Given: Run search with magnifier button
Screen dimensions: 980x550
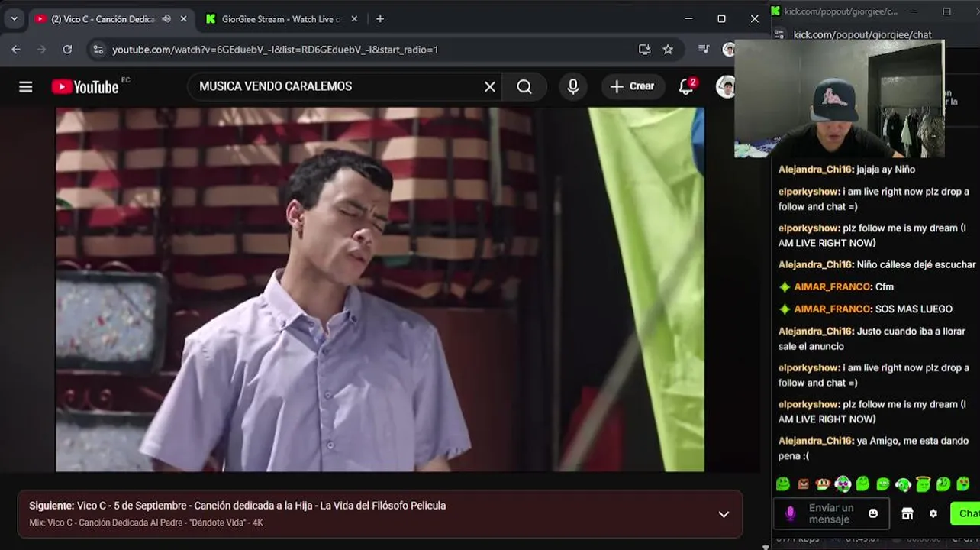Looking at the screenshot, I should click(524, 87).
